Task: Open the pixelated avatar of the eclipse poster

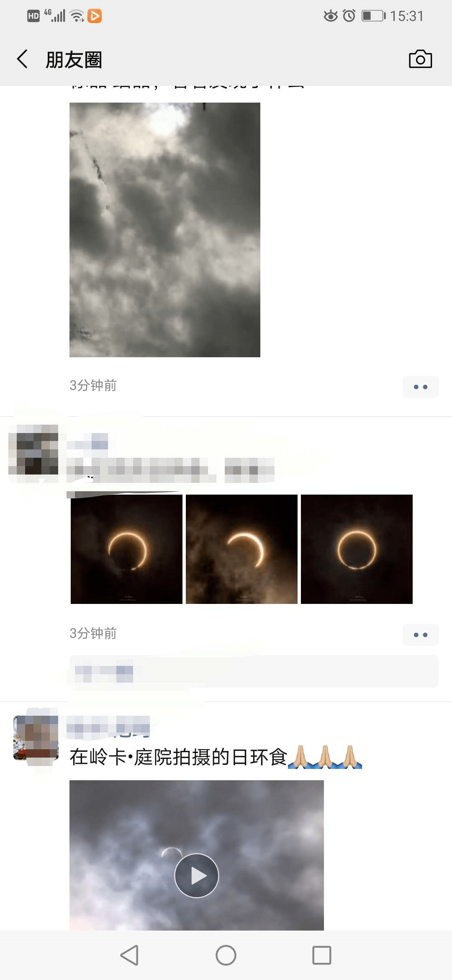Action: [33, 449]
